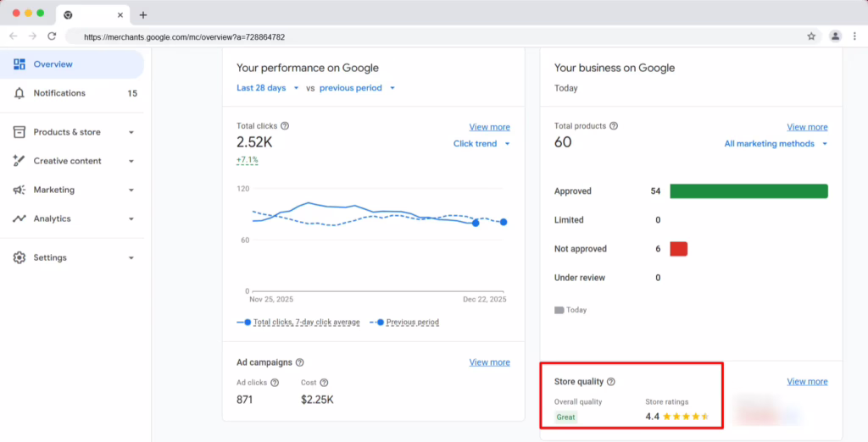Open View more for Ad campaigns
868x442 pixels.
pos(489,362)
